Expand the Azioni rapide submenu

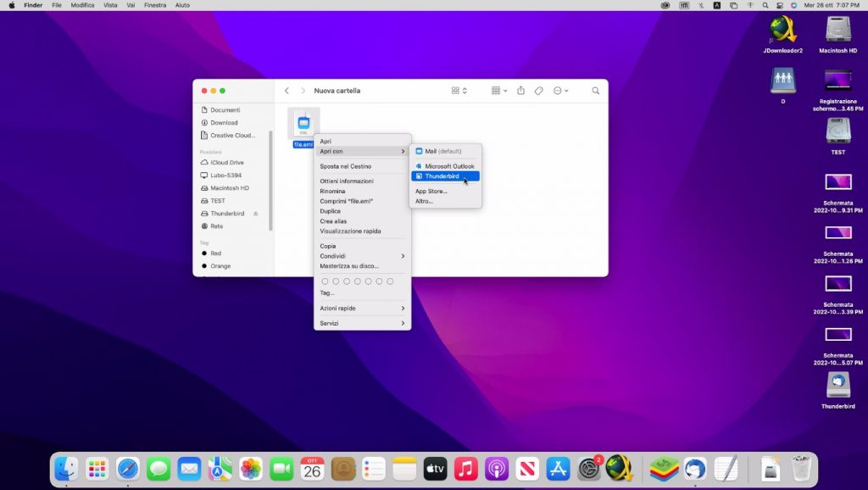[362, 308]
